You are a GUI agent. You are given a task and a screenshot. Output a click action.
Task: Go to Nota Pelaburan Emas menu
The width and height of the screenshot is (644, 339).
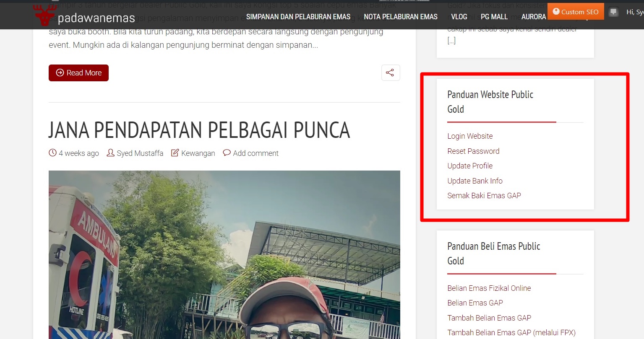tap(401, 17)
